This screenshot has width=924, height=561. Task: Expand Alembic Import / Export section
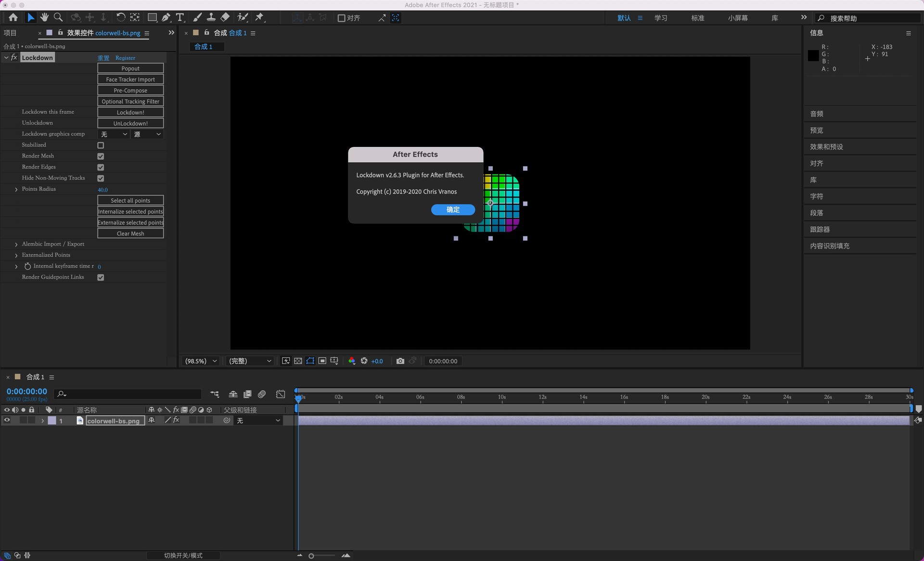(x=16, y=244)
